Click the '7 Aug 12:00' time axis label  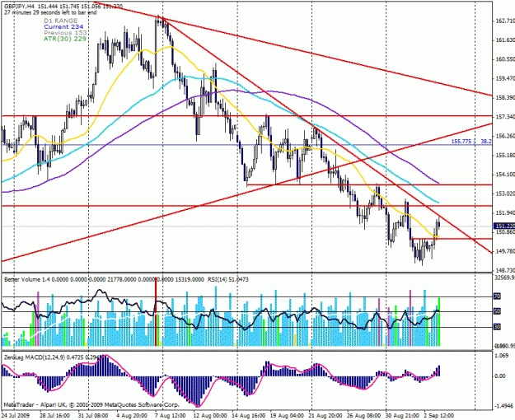coord(171,416)
